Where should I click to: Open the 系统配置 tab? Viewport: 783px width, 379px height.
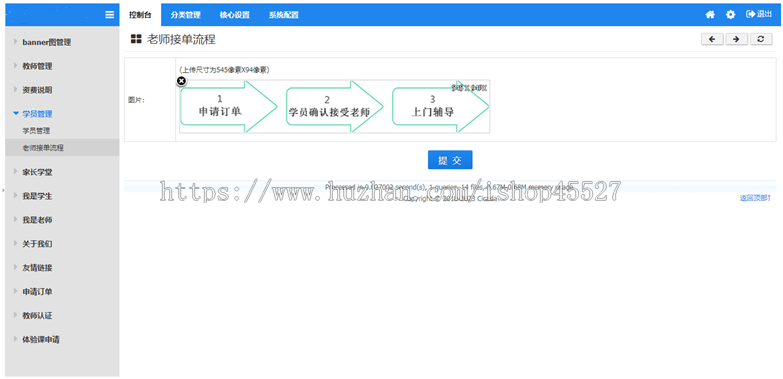coord(283,15)
